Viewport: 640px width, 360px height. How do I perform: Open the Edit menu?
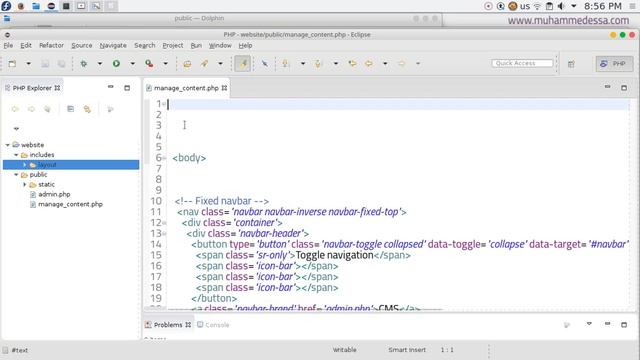pyautogui.click(x=26, y=45)
